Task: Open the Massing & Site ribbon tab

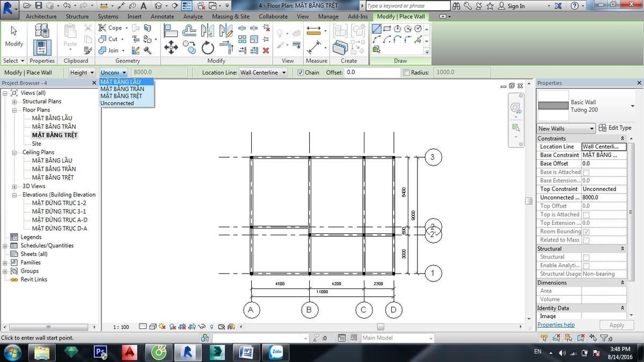Action: click(230, 17)
